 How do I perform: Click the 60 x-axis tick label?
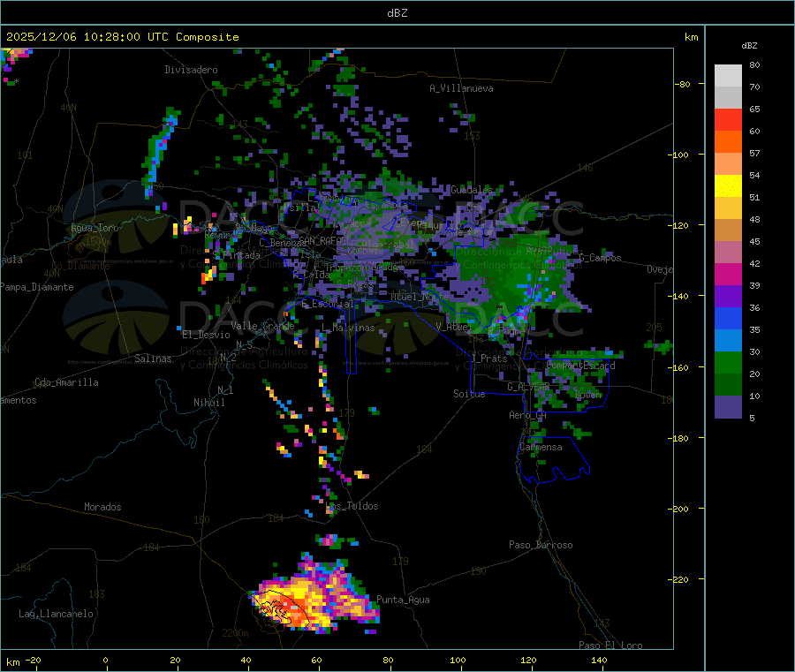pos(316,660)
